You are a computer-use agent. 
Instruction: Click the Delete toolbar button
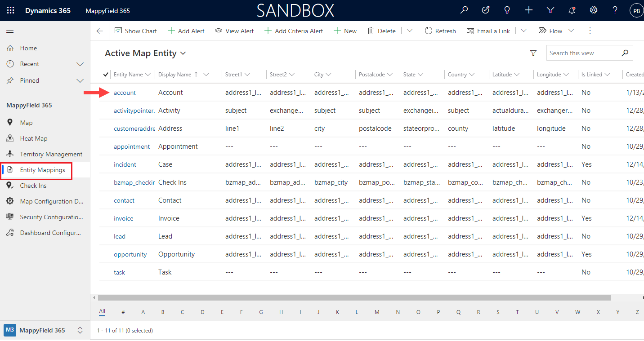click(x=382, y=31)
